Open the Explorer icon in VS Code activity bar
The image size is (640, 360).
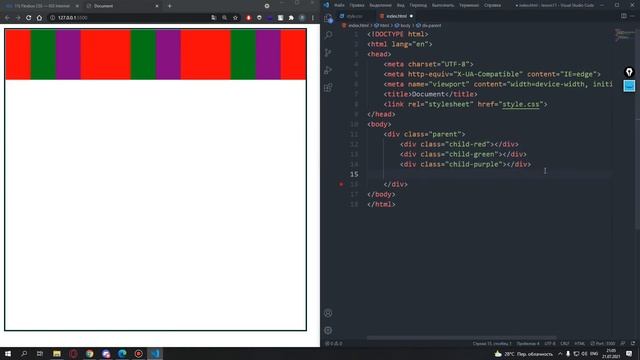tap(328, 18)
